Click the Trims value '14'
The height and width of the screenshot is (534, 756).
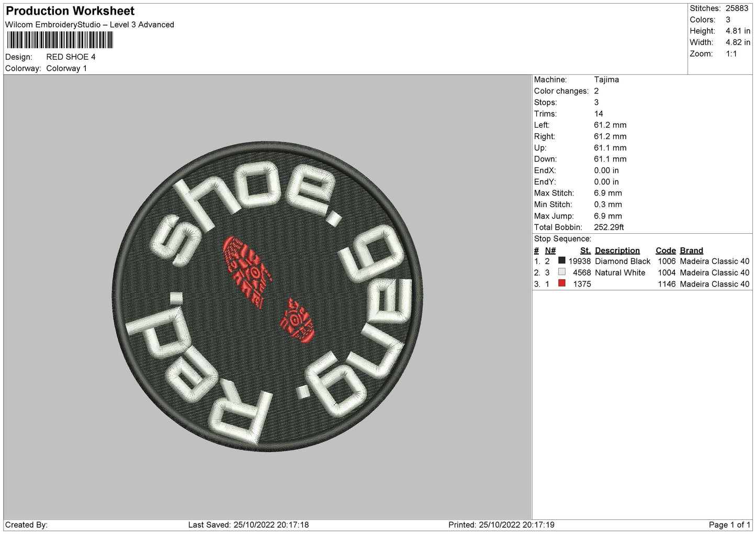tap(599, 113)
